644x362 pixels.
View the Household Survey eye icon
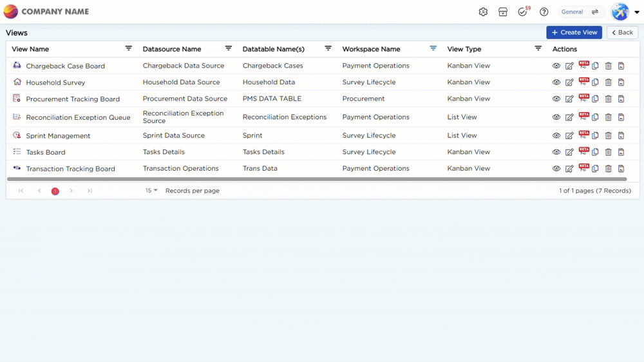556,82
